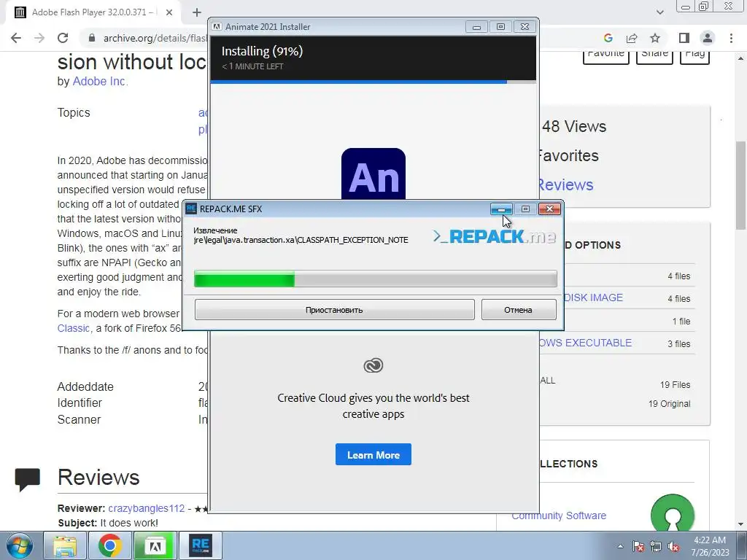Click the REPACK.me logo in dialog

coord(495,236)
